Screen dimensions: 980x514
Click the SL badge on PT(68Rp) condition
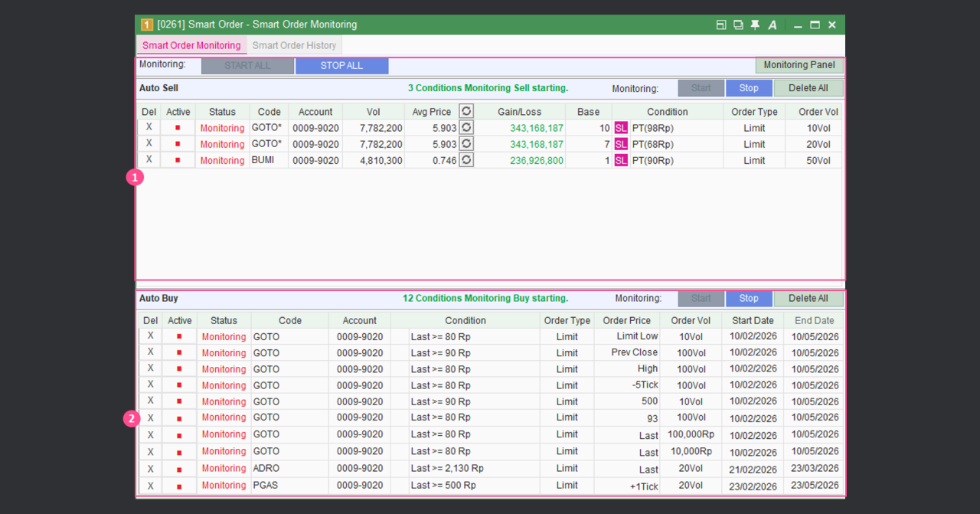pyautogui.click(x=620, y=144)
